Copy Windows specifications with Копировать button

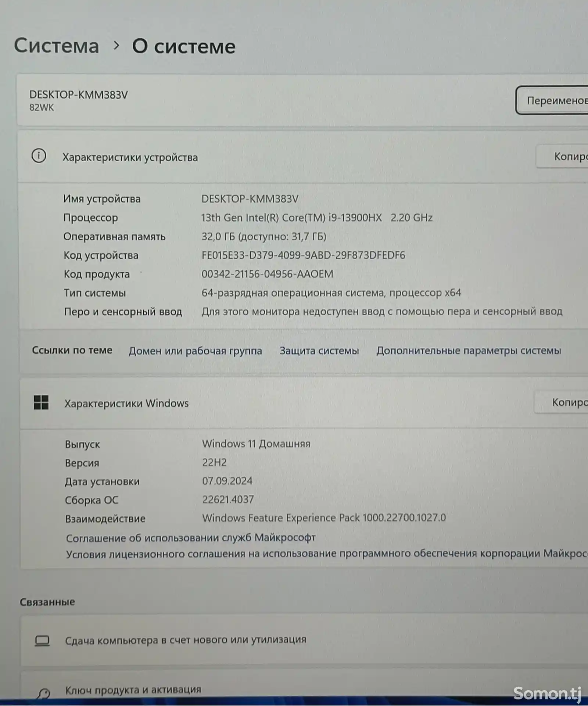(561, 402)
